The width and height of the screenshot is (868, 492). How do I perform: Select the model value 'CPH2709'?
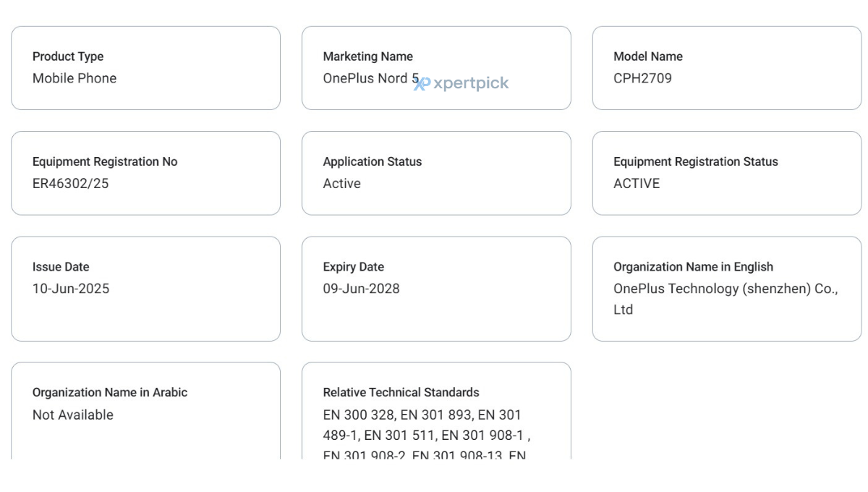click(643, 78)
